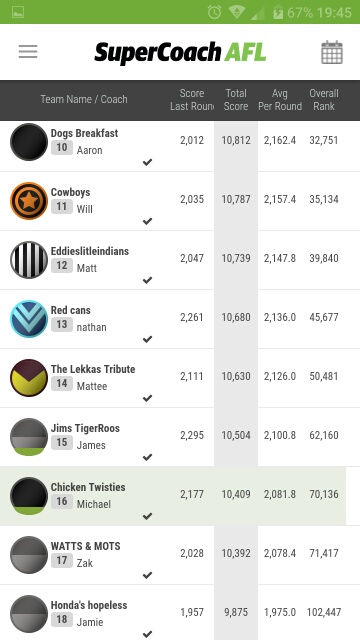Click the checkmark under Red cans row
The width and height of the screenshot is (360, 640).
147,339
